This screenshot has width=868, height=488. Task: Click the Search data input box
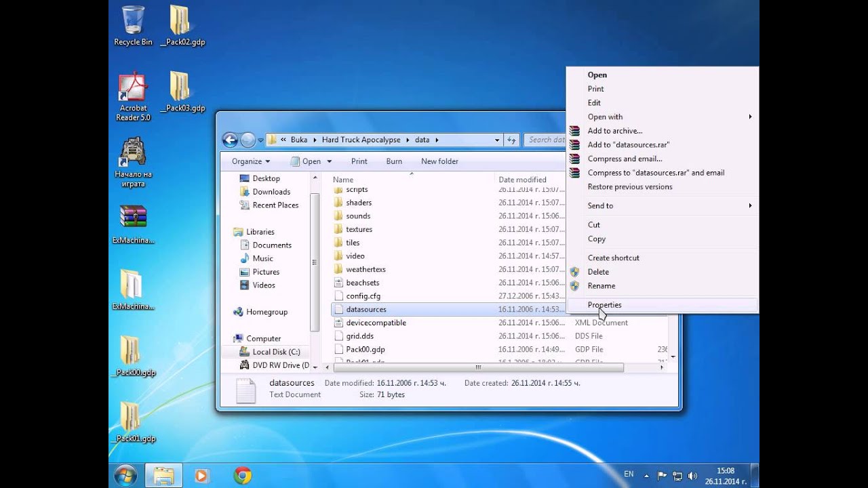pos(545,140)
